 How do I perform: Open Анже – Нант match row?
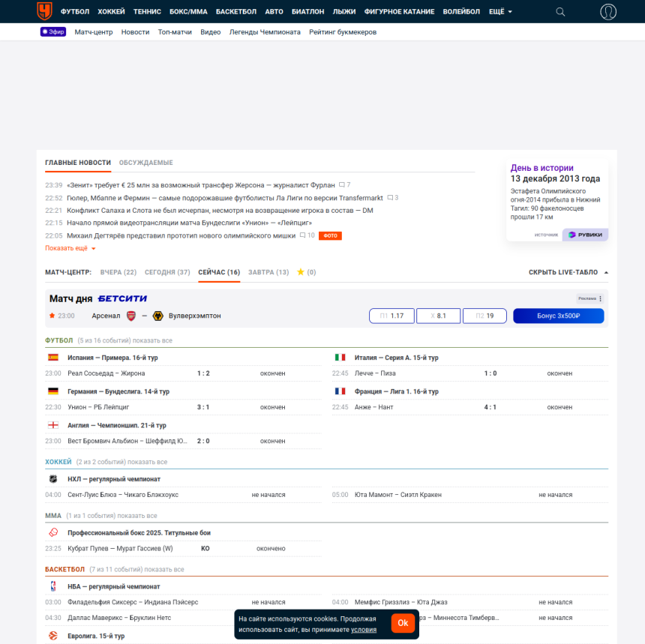tap(470, 407)
